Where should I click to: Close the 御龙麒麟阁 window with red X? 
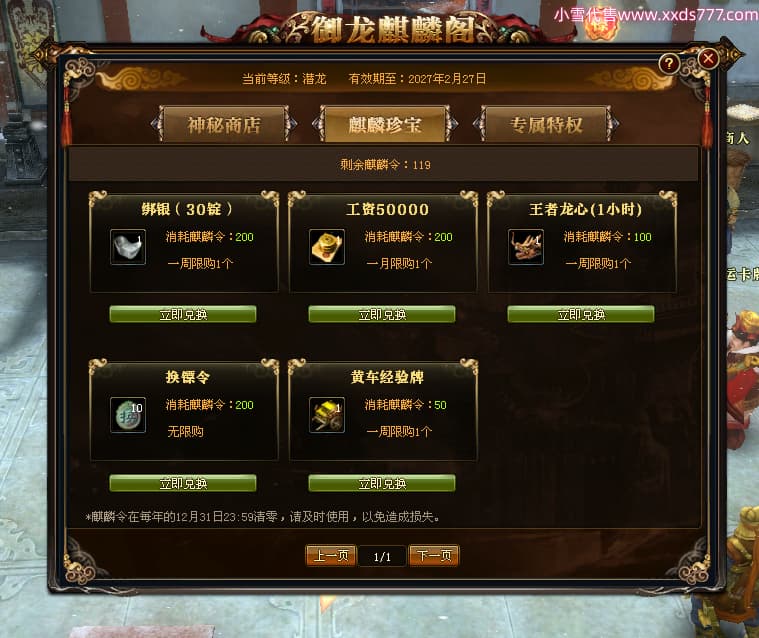[708, 59]
